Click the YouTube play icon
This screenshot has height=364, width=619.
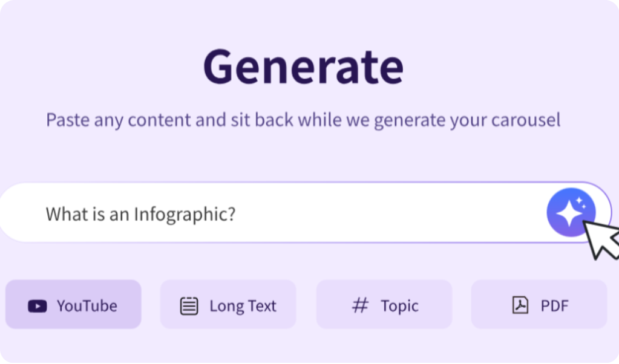tap(37, 306)
